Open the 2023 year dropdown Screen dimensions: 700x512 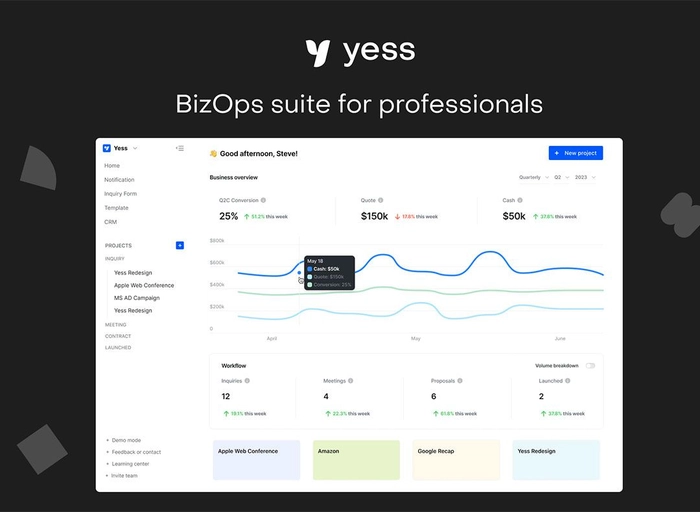(585, 177)
